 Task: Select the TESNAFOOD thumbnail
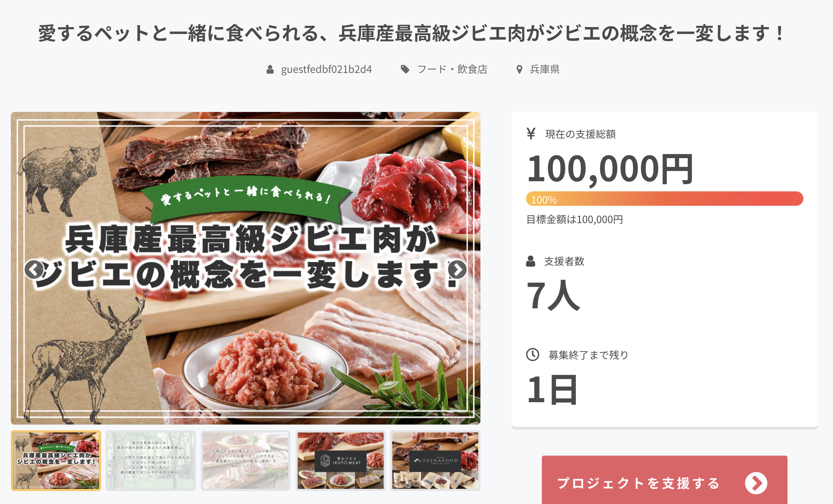pyautogui.click(x=435, y=461)
